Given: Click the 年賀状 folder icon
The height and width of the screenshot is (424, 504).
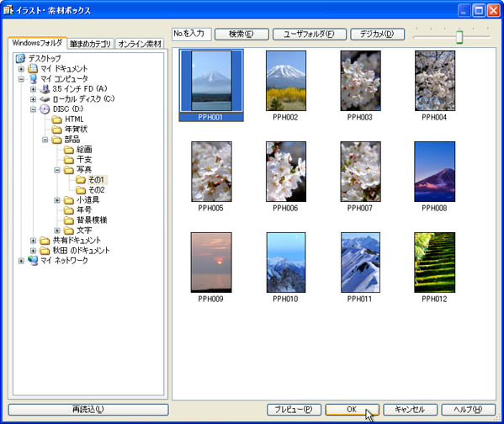Looking at the screenshot, I should 57,130.
